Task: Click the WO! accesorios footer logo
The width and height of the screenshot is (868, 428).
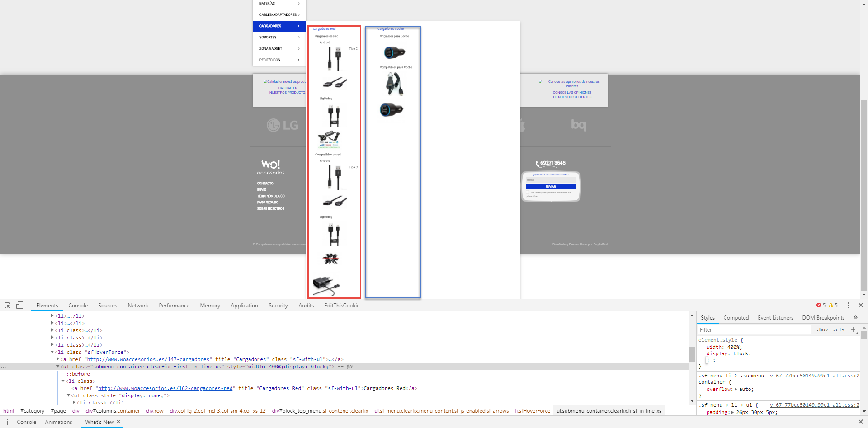Action: [271, 167]
